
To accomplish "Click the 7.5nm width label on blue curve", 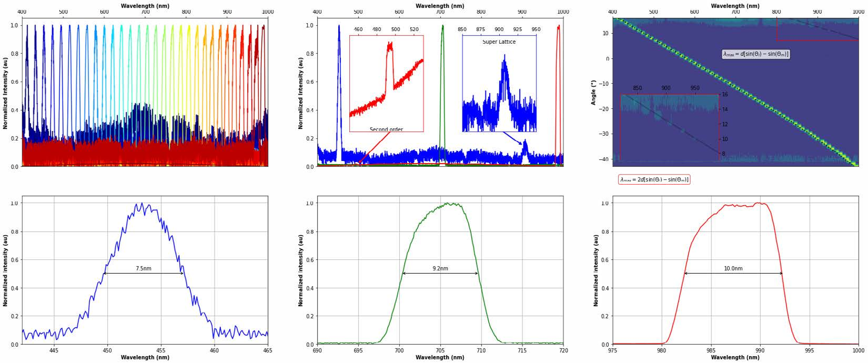I will (x=143, y=269).
